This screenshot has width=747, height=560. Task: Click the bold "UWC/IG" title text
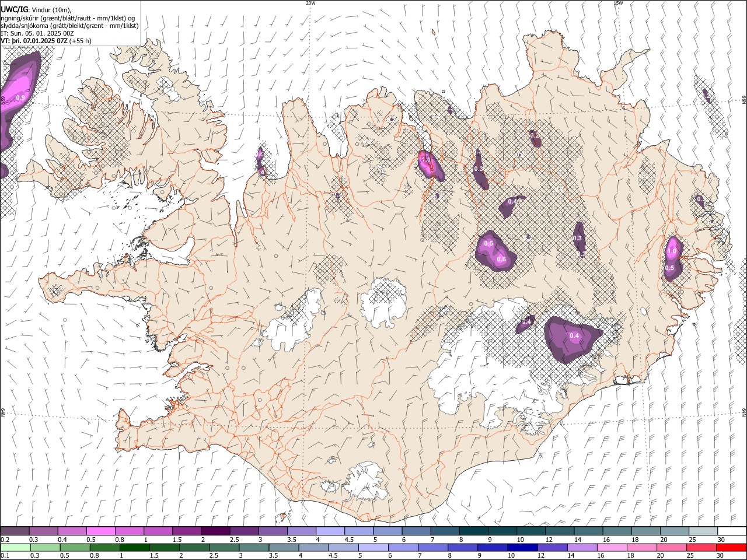(x=14, y=9)
